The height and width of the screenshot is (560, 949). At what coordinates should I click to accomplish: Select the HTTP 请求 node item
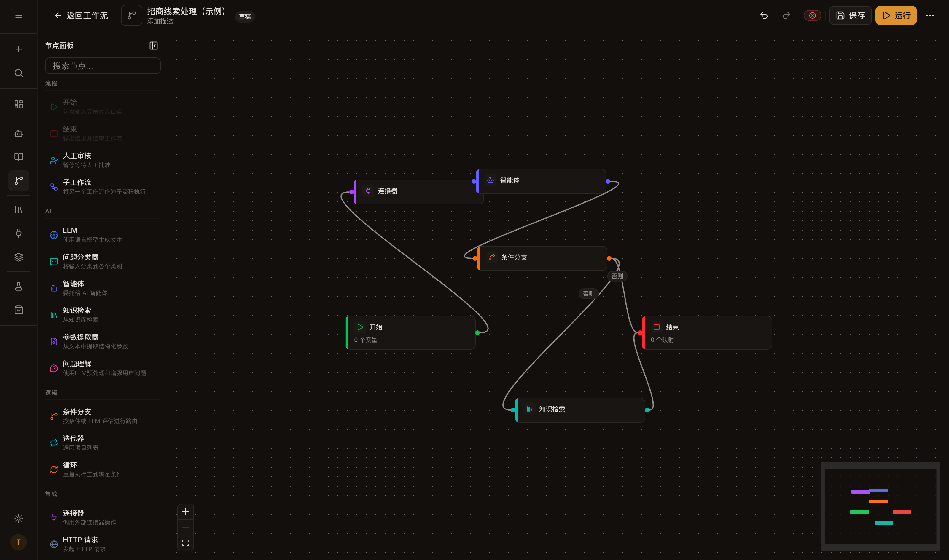pyautogui.click(x=103, y=544)
